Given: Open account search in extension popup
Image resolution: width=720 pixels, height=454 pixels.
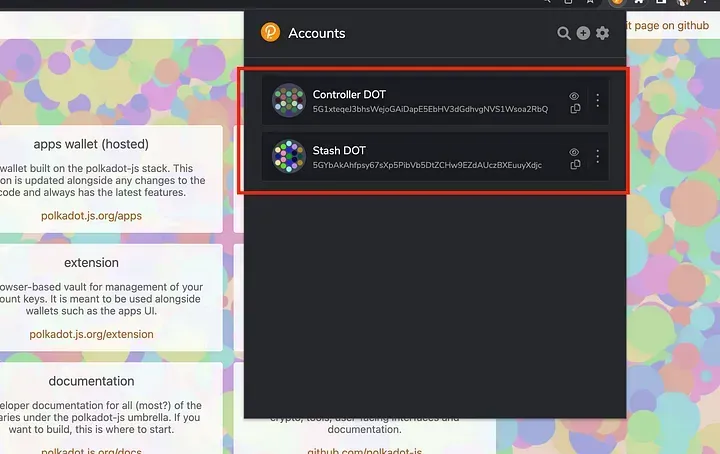Looking at the screenshot, I should tap(563, 33).
